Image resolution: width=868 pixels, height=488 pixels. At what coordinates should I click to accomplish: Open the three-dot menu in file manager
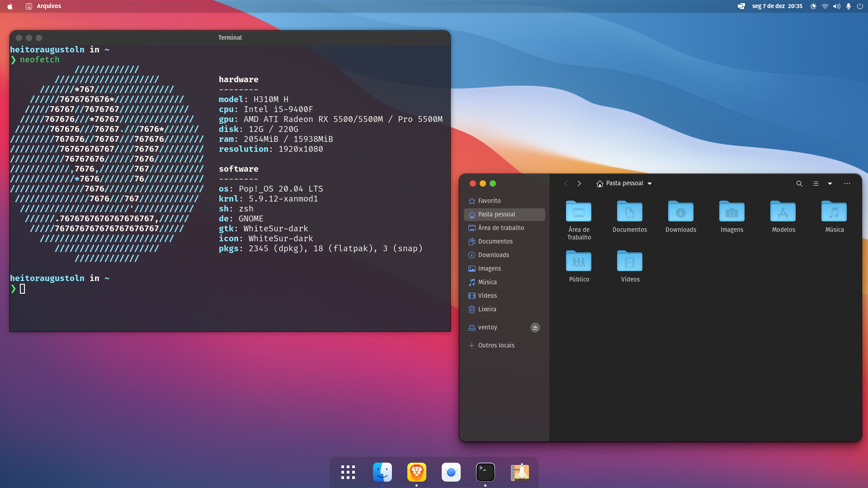click(847, 183)
